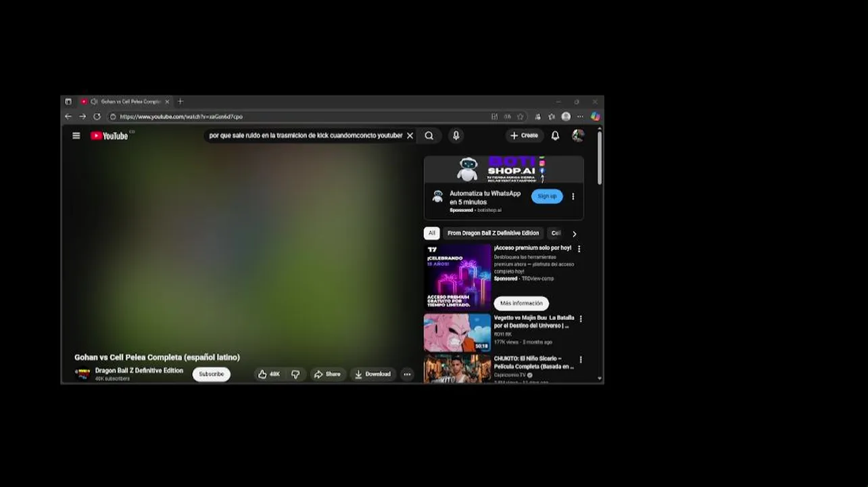The image size is (868, 487).
Task: Open options for Vegetto vs Majin Buu video
Action: tap(580, 319)
